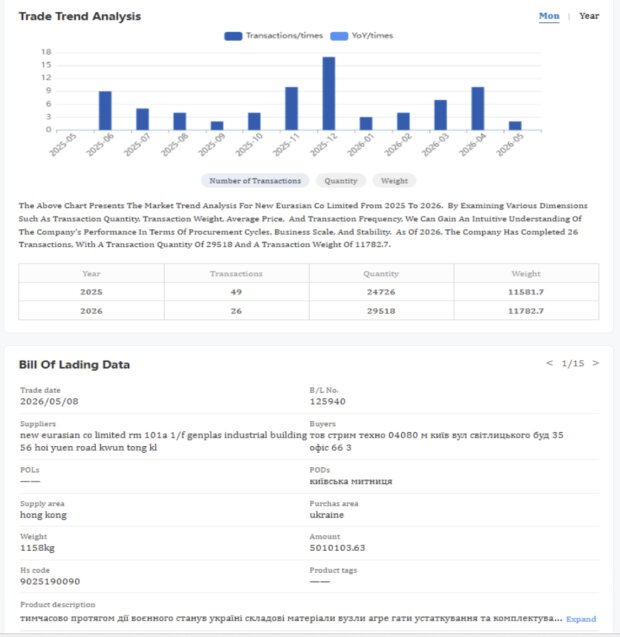The height and width of the screenshot is (637, 620).
Task: Click the HS code 9025190090
Action: [x=50, y=581]
